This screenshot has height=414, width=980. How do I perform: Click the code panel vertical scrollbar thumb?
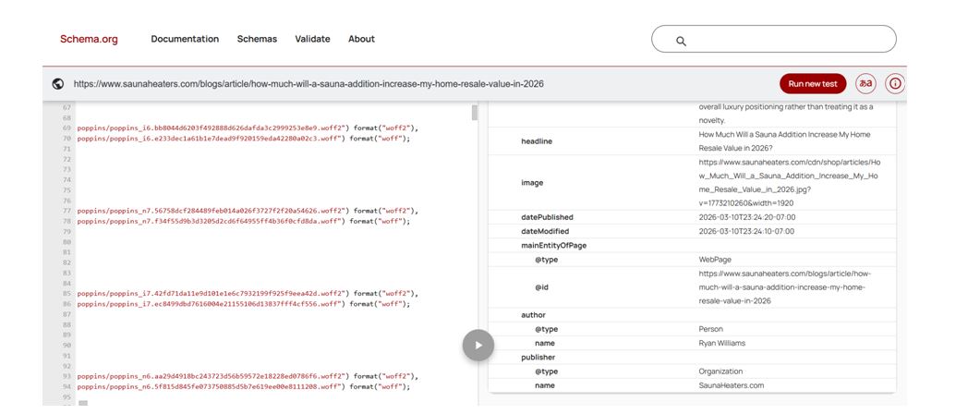click(475, 113)
